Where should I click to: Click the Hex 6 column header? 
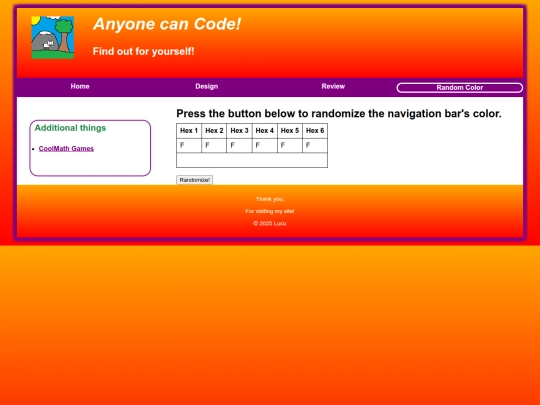[x=315, y=131]
